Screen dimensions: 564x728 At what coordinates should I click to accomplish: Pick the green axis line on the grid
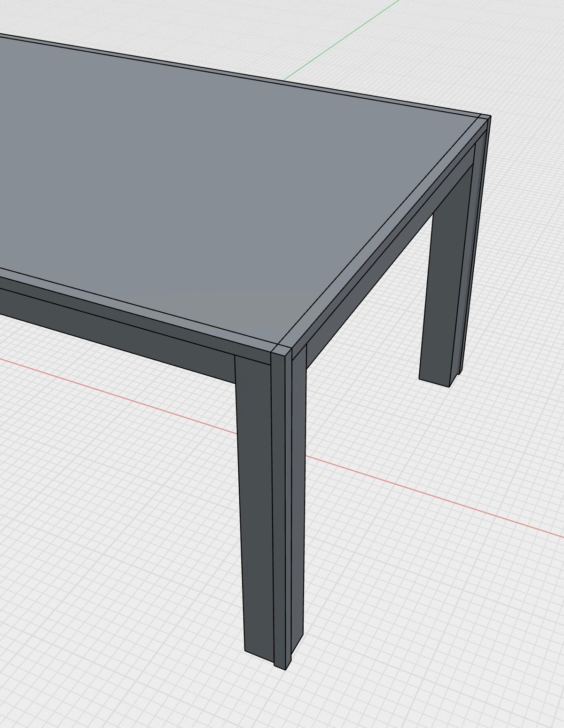[341, 40]
